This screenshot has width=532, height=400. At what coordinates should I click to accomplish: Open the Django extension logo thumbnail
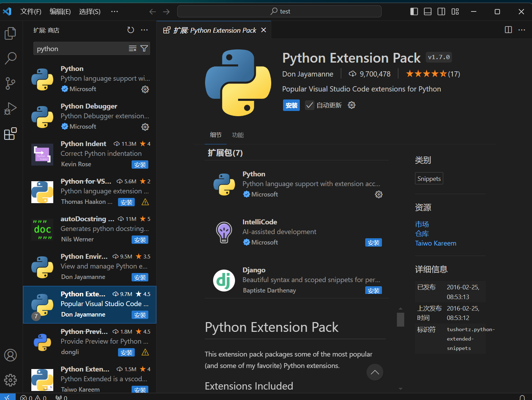[224, 280]
